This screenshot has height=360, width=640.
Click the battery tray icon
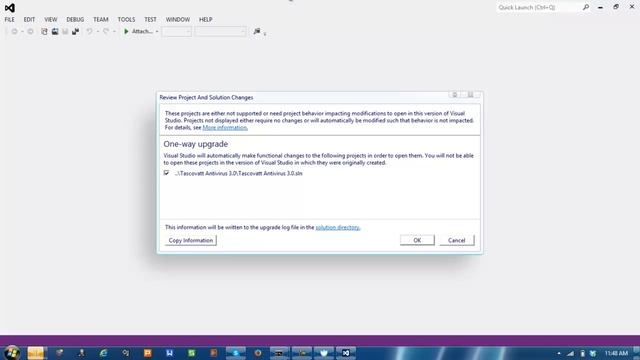pos(582,353)
